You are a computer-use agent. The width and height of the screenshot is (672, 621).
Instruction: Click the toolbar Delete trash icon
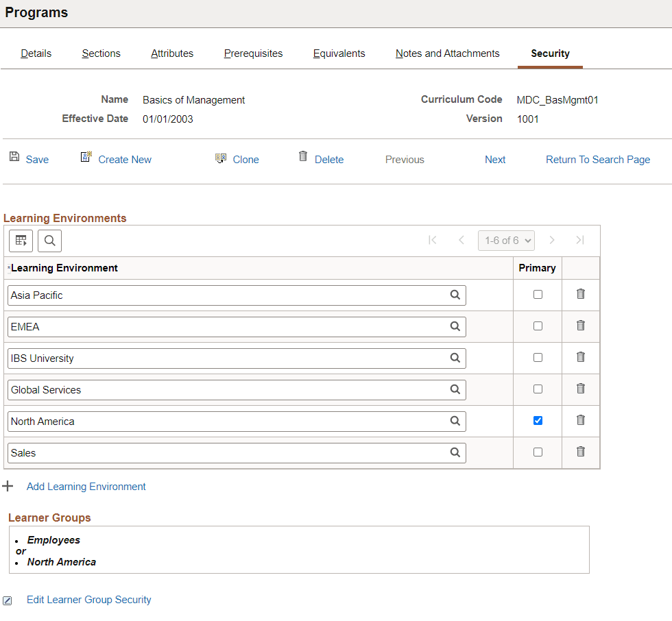pyautogui.click(x=302, y=156)
